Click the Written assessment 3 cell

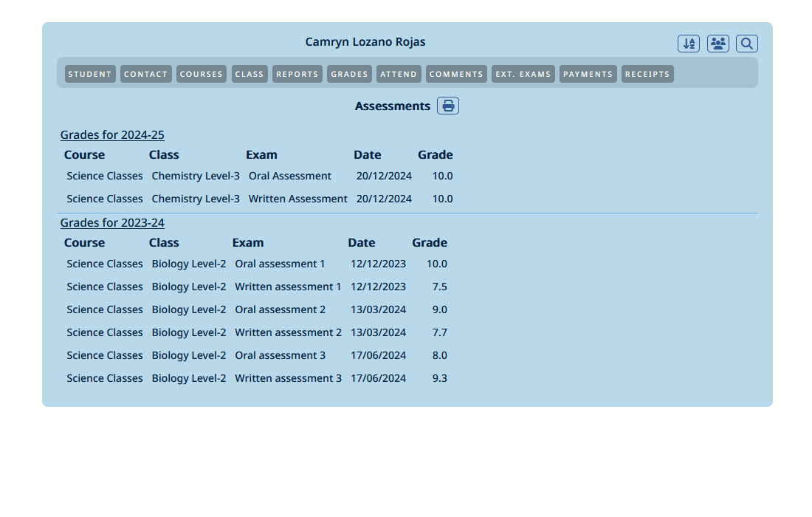(288, 378)
